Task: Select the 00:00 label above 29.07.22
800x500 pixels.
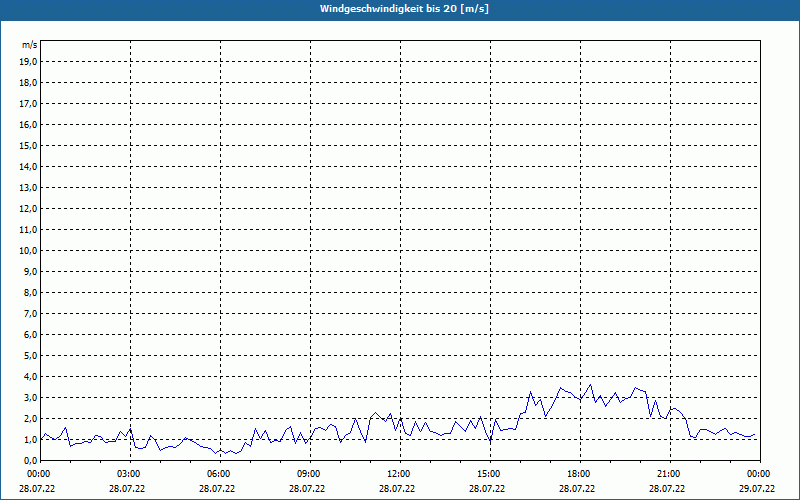Action: pyautogui.click(x=761, y=474)
